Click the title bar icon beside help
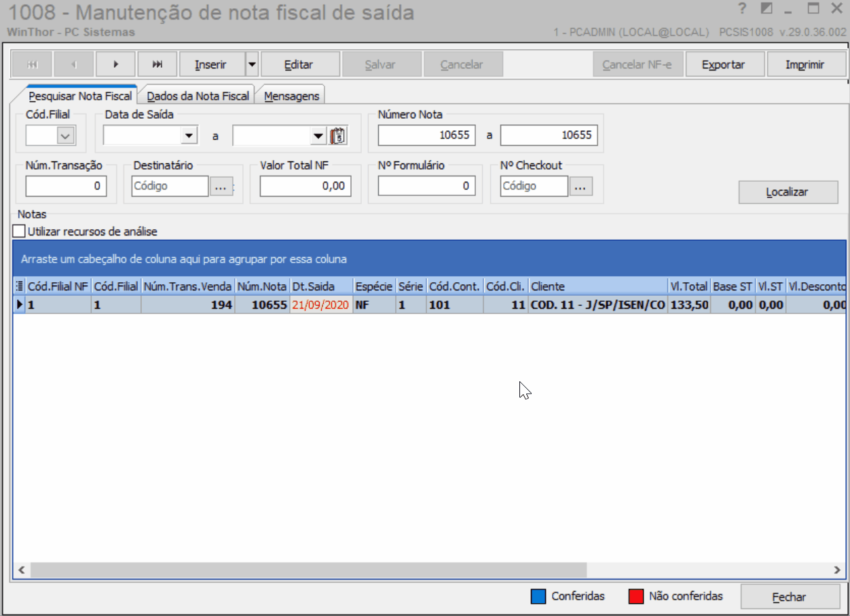This screenshot has width=850, height=616. (766, 9)
